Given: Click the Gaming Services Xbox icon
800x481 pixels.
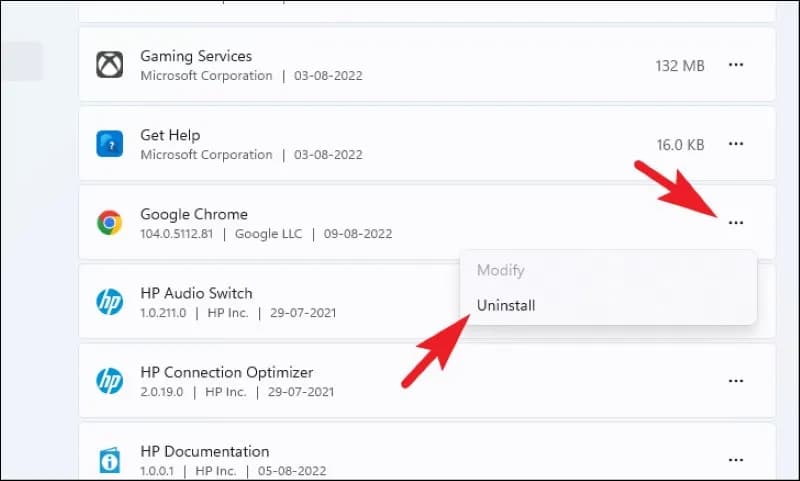Looking at the screenshot, I should click(109, 65).
